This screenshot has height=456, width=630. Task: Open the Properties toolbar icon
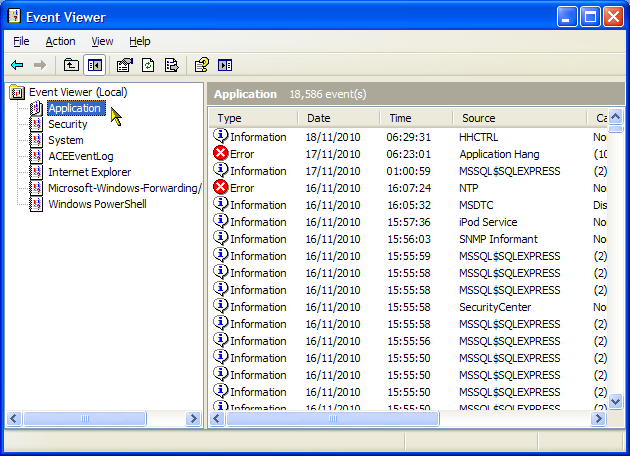pyautogui.click(x=125, y=65)
